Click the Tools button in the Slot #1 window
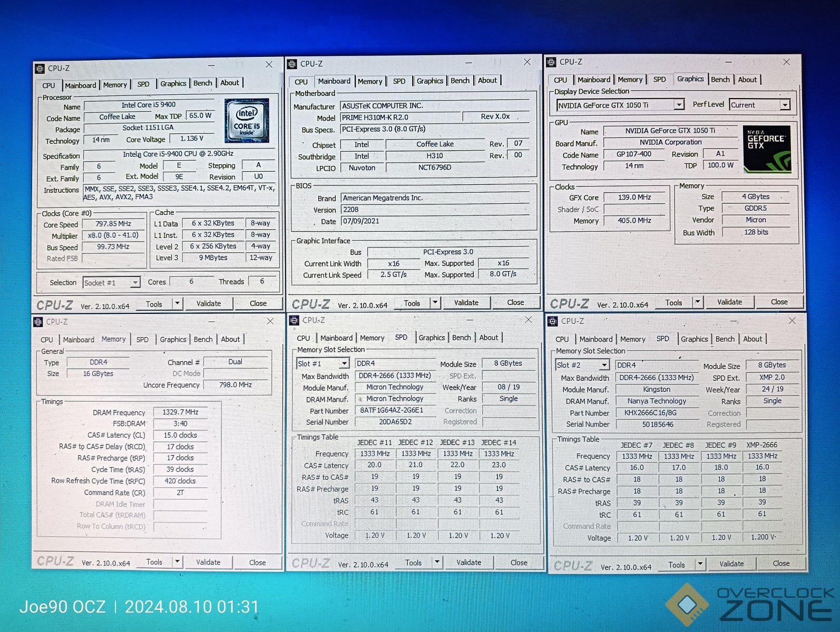 [x=414, y=562]
